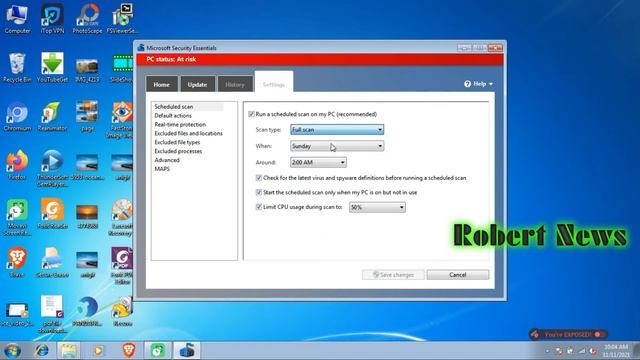Image resolution: width=640 pixels, height=360 pixels.
Task: Toggle Limit CPU usage during scan checkbox
Action: 259,207
